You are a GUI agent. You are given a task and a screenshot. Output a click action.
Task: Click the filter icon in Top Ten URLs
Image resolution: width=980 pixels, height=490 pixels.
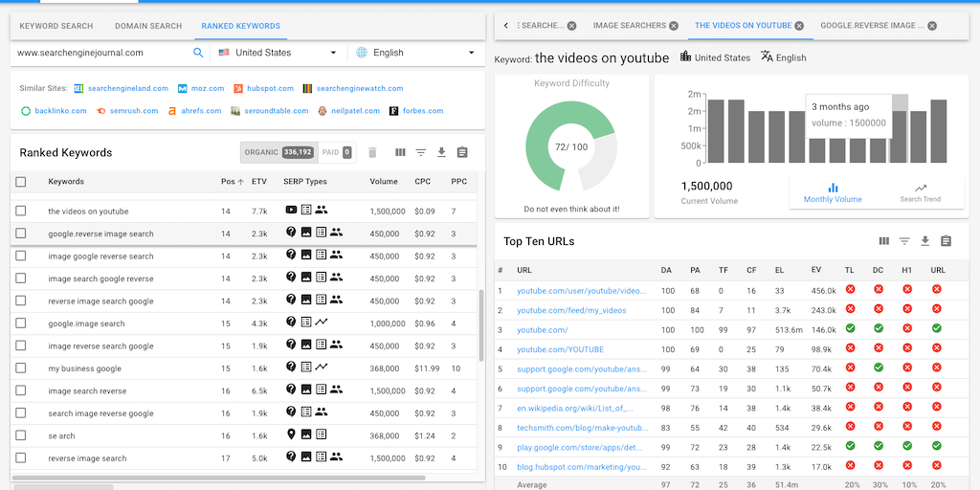point(904,241)
